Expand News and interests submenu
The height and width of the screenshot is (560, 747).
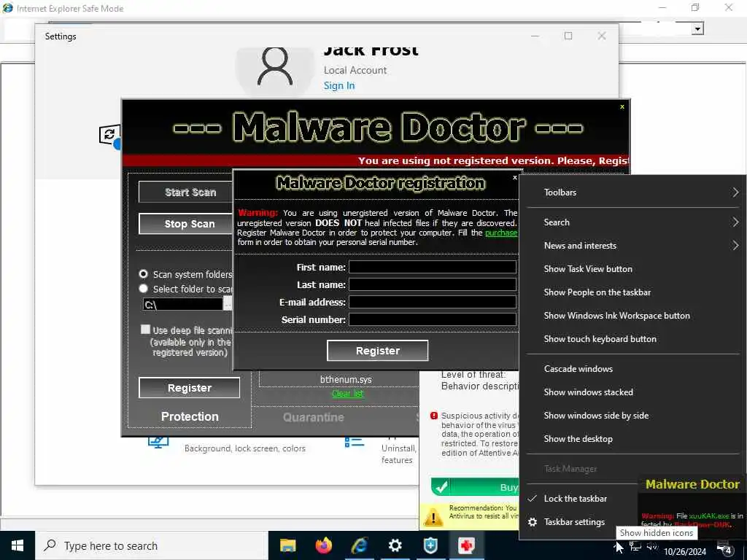(634, 246)
